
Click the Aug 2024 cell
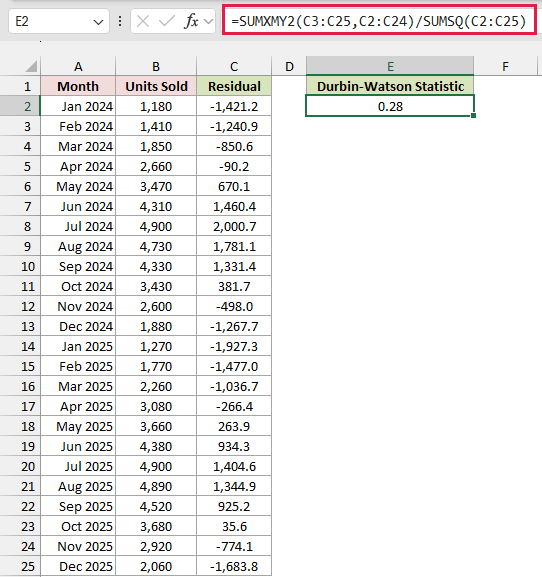click(78, 246)
